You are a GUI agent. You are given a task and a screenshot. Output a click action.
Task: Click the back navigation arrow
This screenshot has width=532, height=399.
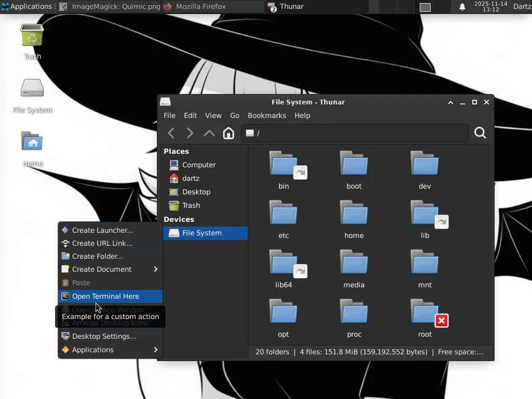(x=171, y=133)
